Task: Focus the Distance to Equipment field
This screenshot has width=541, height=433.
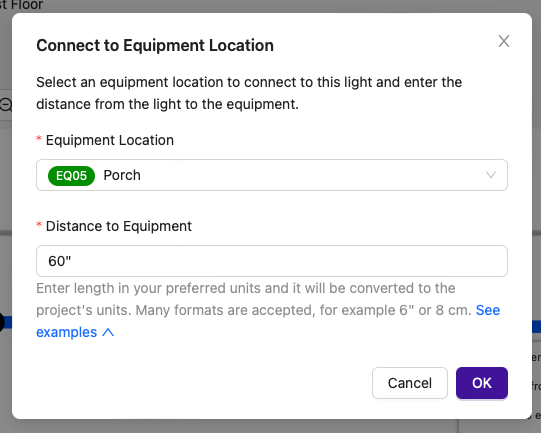Action: 272,261
